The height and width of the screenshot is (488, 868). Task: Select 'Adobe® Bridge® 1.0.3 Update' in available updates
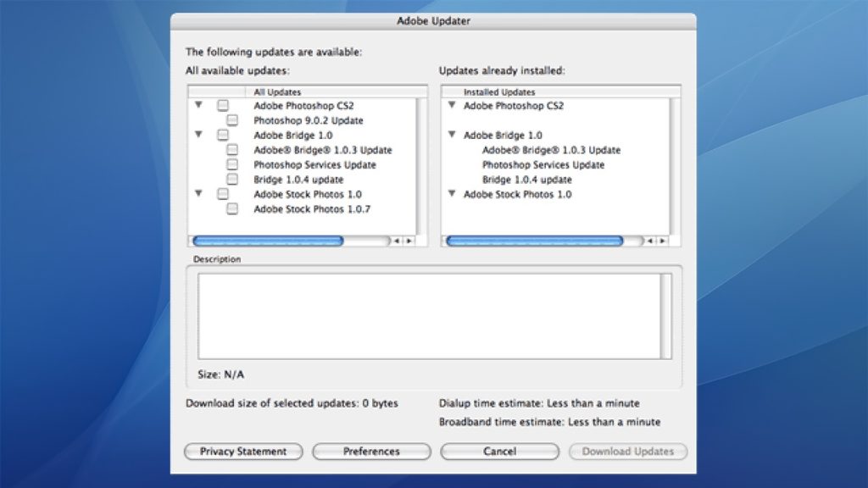coord(323,150)
